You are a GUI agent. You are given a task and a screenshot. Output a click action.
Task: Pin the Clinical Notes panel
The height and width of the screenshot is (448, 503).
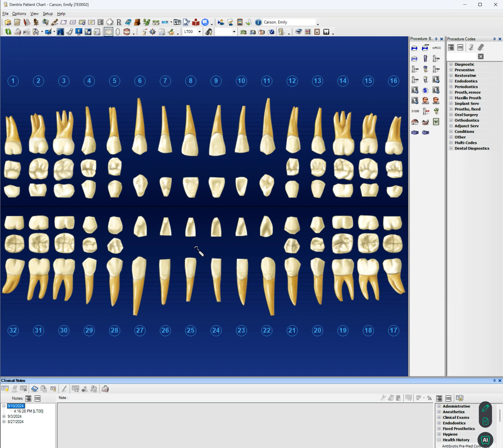[494, 381]
